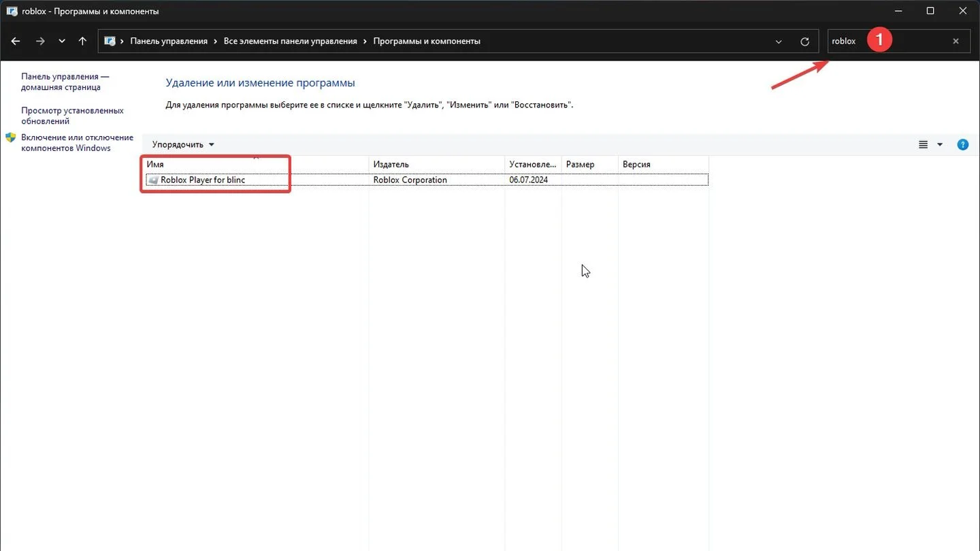
Task: Open 'Все элементы панели управления' breadcrumb
Action: click(x=291, y=41)
